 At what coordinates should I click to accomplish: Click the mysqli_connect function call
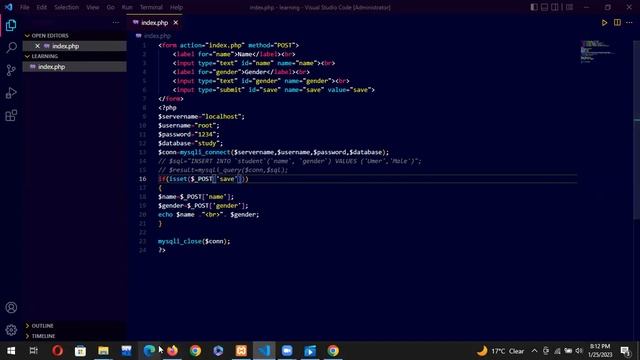pos(205,152)
